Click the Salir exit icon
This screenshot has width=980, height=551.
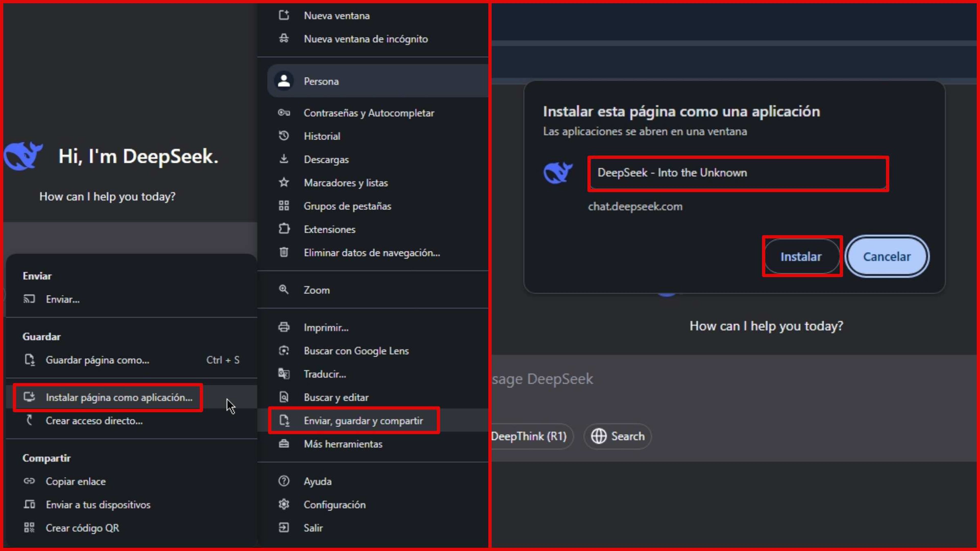tap(284, 528)
